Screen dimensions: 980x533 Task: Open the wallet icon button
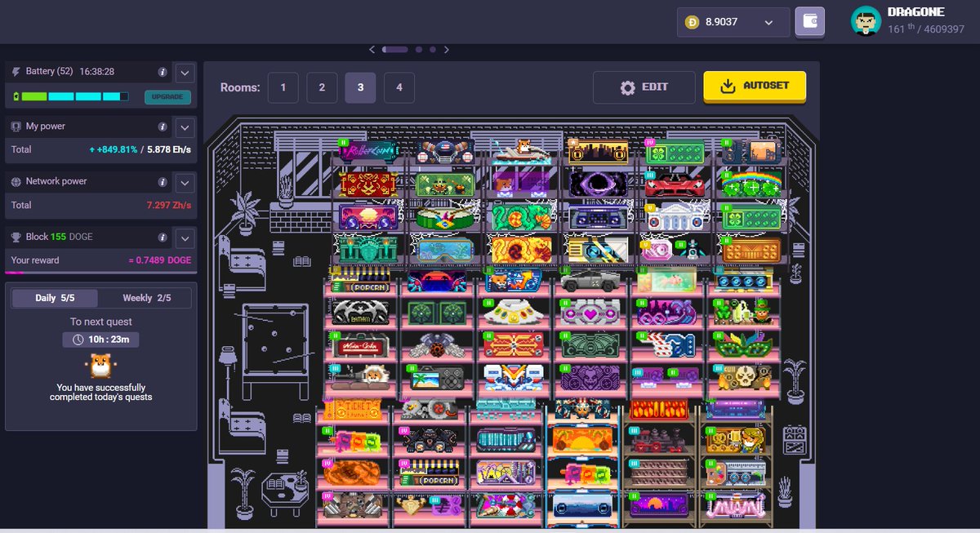[809, 22]
